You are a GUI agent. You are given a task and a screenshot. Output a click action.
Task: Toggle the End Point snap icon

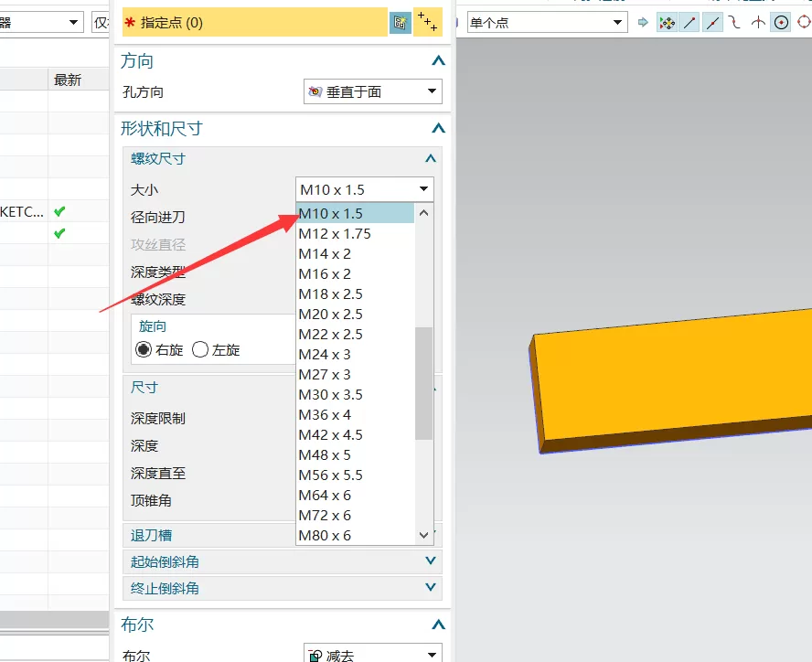point(689,22)
